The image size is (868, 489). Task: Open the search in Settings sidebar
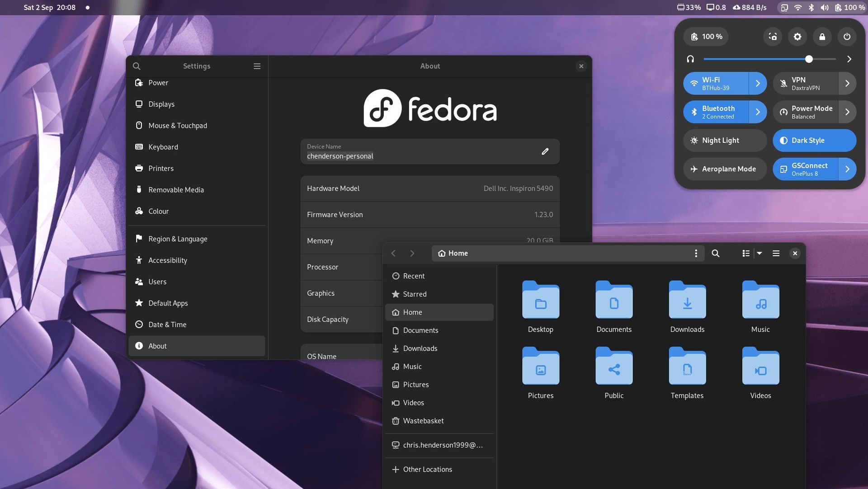(137, 66)
